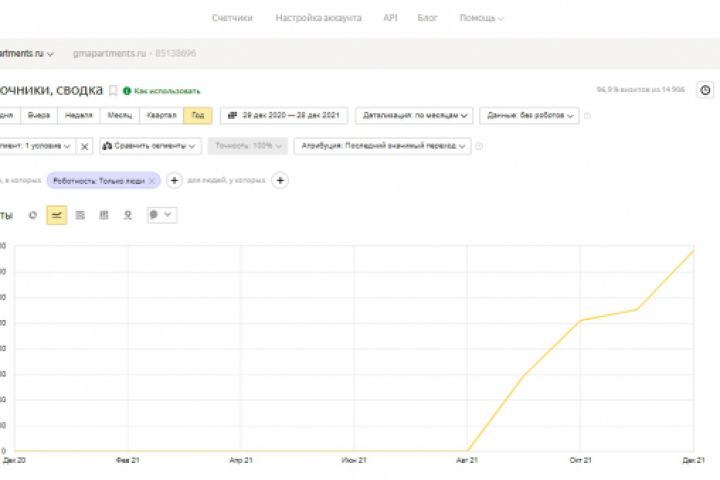
Task: Expand the site selector dropdown ending in artments.ru
Action: tap(27, 53)
